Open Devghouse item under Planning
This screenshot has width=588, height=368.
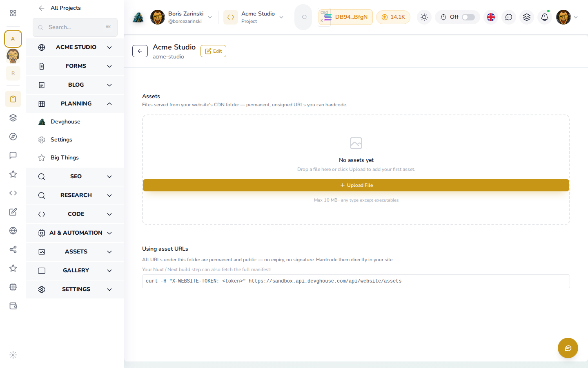coord(75,121)
